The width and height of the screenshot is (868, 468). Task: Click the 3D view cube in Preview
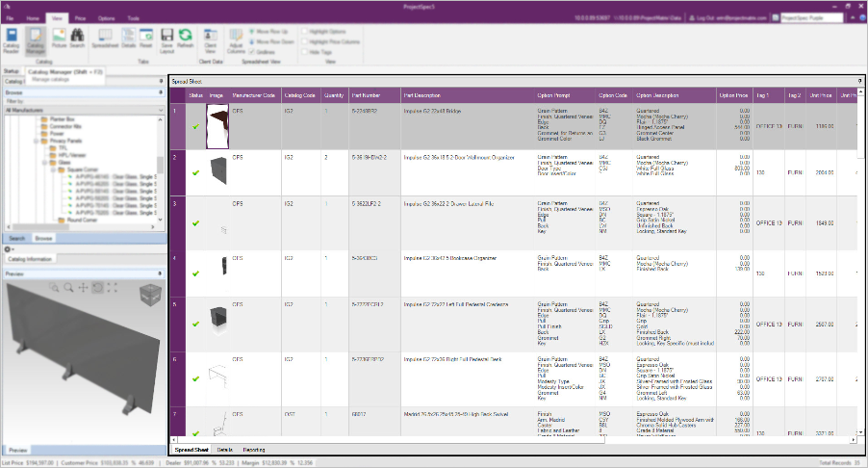(x=150, y=296)
